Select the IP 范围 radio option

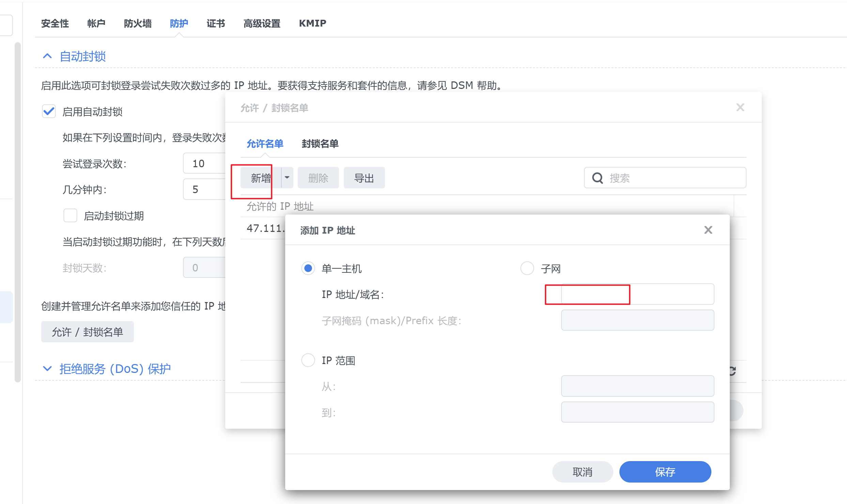click(308, 360)
